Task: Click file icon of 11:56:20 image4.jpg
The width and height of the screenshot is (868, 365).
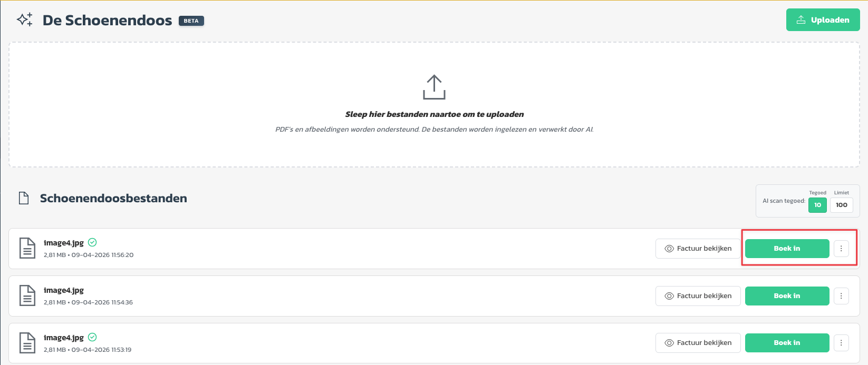Action: click(27, 248)
